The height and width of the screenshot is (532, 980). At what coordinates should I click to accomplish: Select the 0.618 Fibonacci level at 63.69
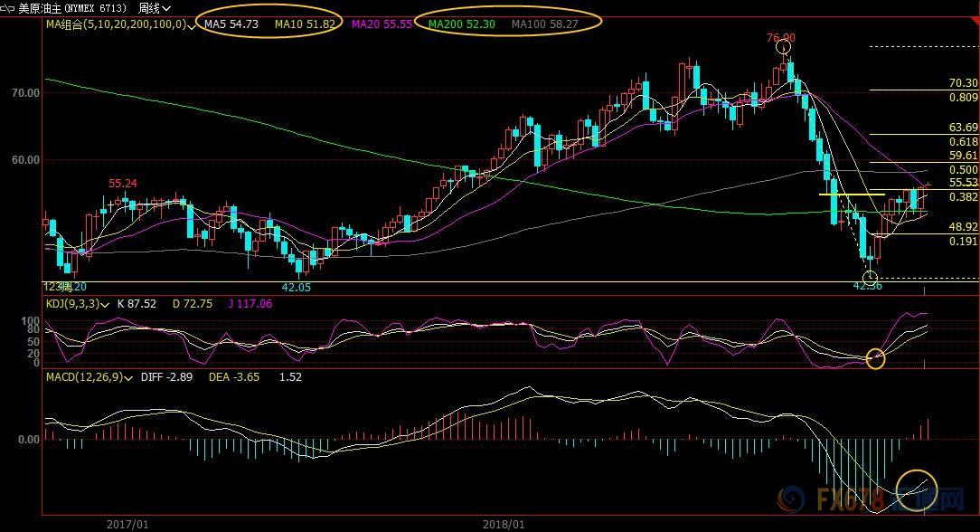[x=964, y=142]
